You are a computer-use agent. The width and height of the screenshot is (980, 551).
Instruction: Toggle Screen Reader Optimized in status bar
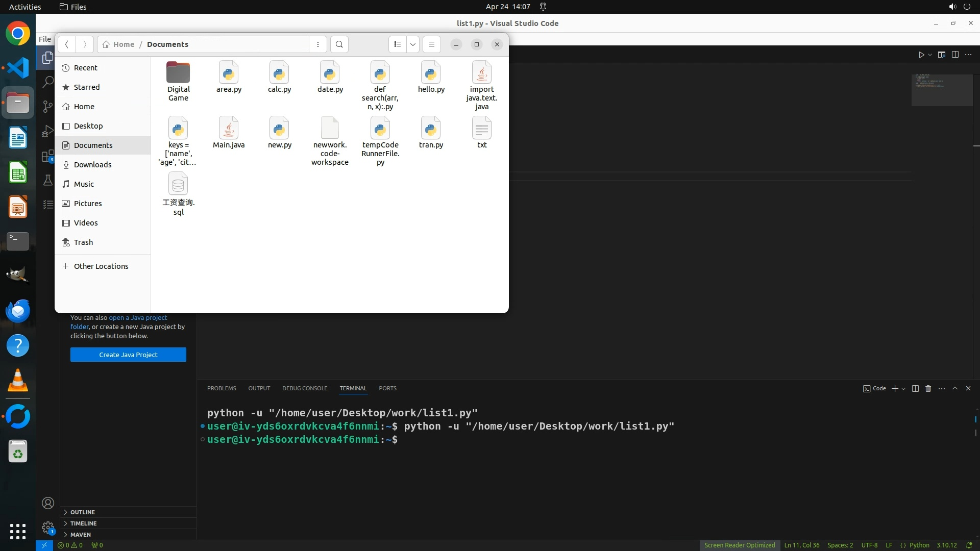[x=740, y=545]
